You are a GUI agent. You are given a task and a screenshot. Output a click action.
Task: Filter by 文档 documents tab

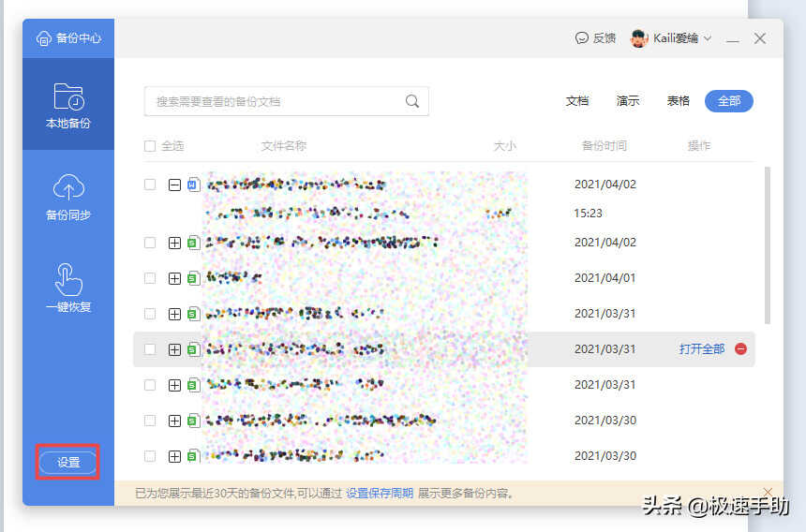[x=577, y=101]
